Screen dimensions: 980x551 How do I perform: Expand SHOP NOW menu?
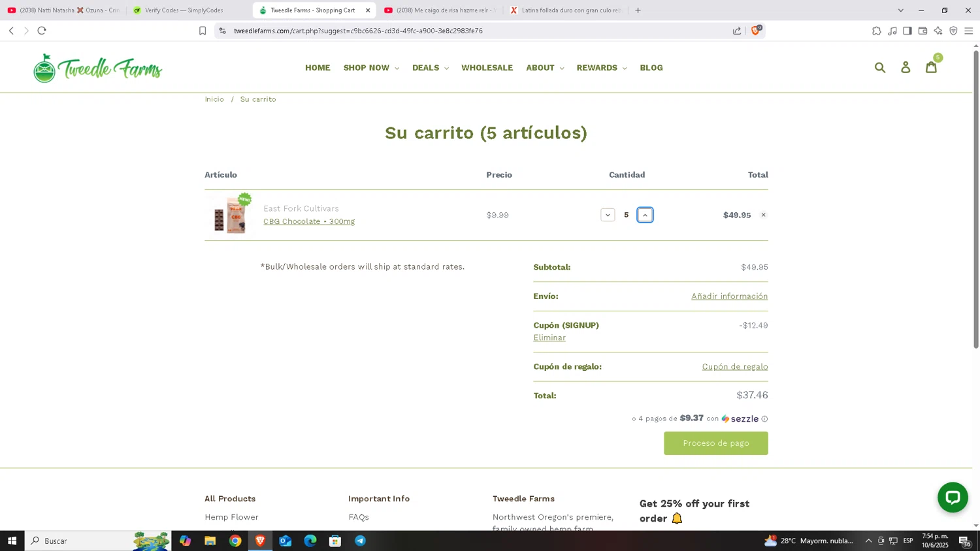click(371, 68)
